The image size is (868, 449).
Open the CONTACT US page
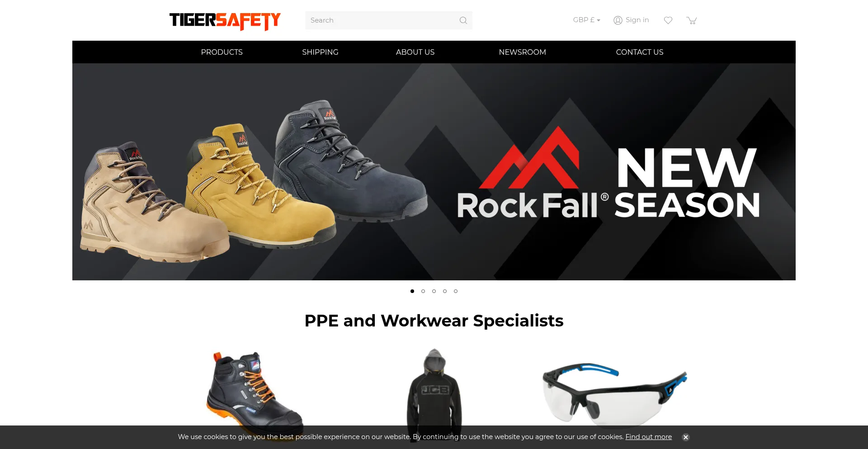[x=639, y=52]
